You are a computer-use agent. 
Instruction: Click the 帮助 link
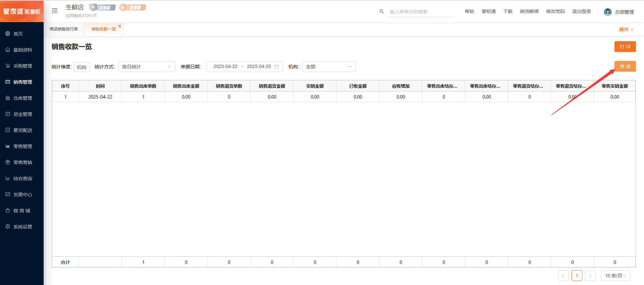pos(469,11)
